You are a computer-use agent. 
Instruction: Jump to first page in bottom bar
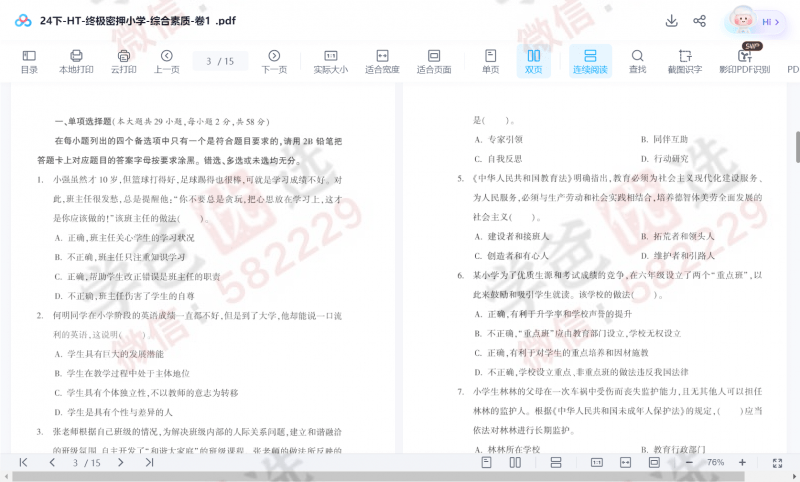(23, 462)
